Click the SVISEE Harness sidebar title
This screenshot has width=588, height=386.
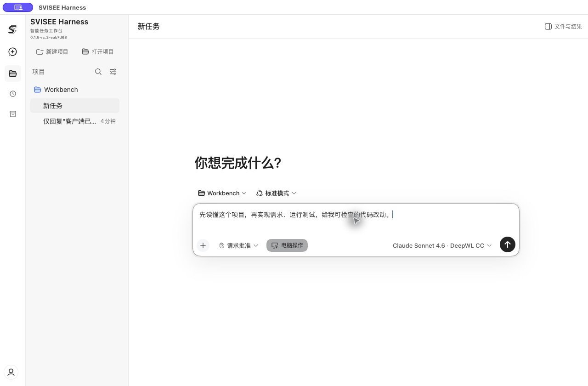[59, 22]
